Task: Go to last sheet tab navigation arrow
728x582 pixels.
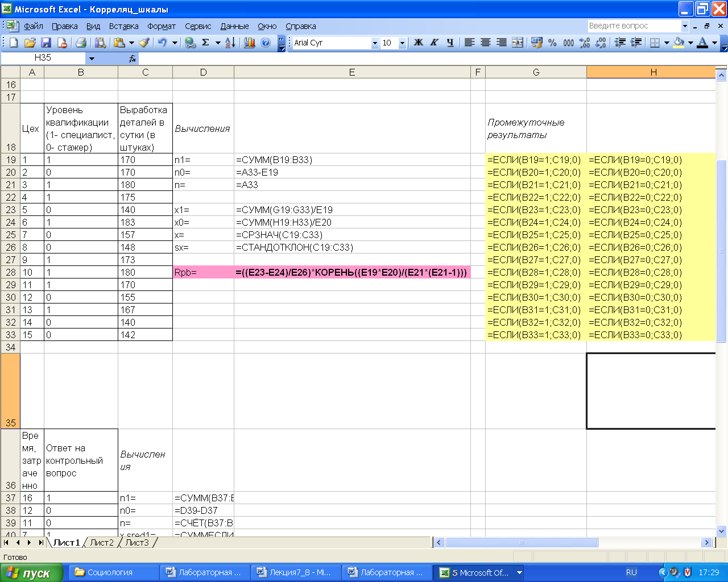Action: 40,543
